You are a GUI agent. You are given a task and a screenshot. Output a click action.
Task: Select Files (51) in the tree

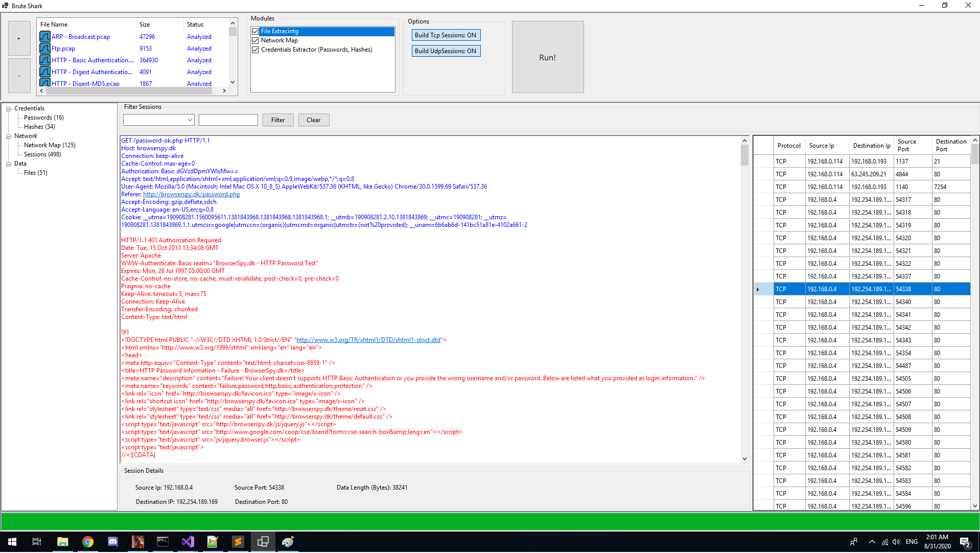(36, 173)
